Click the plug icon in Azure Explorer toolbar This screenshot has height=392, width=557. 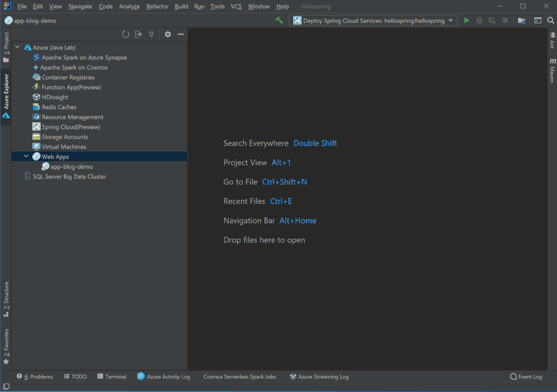click(151, 35)
